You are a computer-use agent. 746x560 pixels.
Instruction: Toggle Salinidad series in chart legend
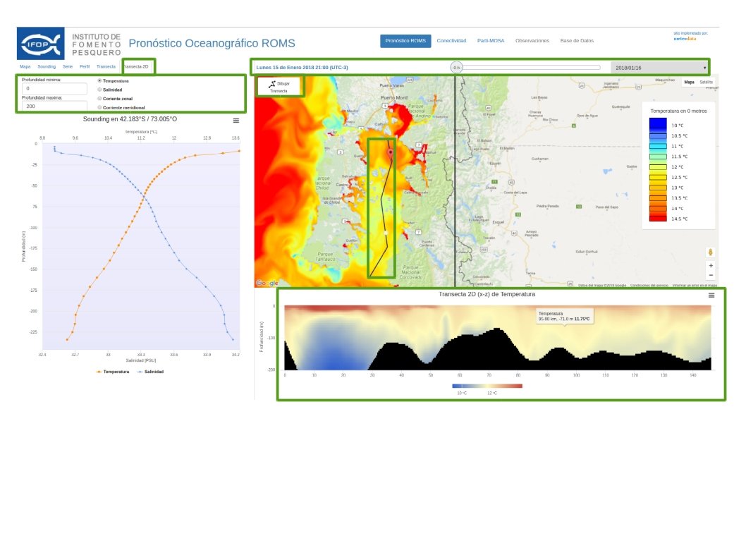pos(150,371)
